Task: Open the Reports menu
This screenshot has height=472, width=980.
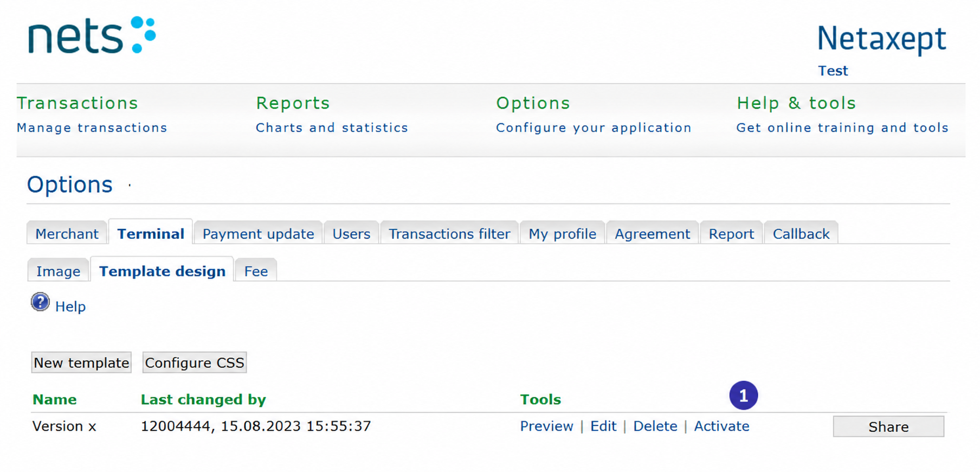Action: click(x=293, y=103)
